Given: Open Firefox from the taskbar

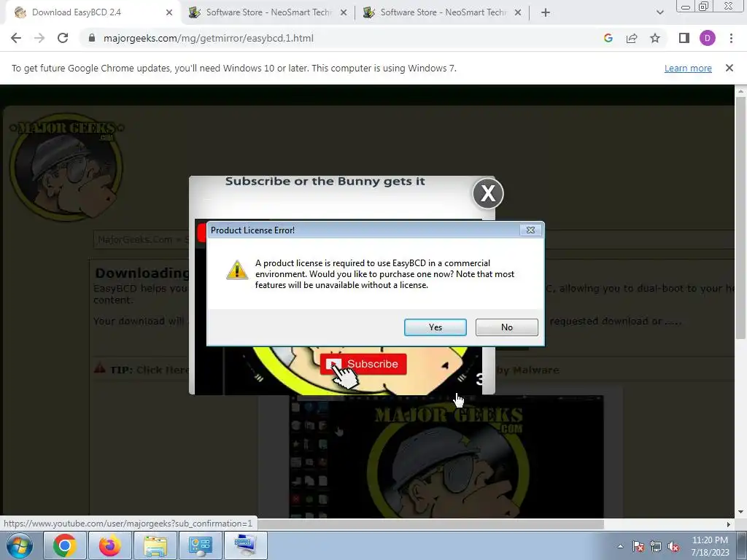Looking at the screenshot, I should pos(109,545).
